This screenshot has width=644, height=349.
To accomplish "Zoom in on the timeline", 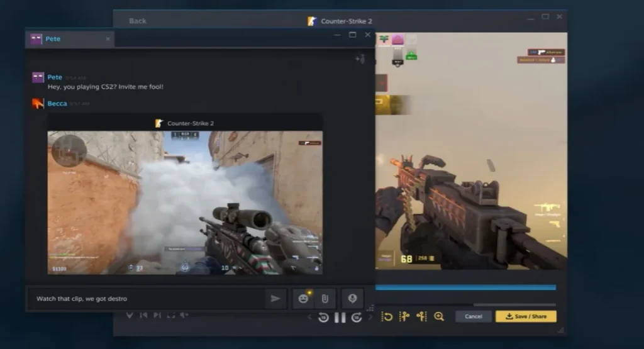I will pyautogui.click(x=439, y=316).
